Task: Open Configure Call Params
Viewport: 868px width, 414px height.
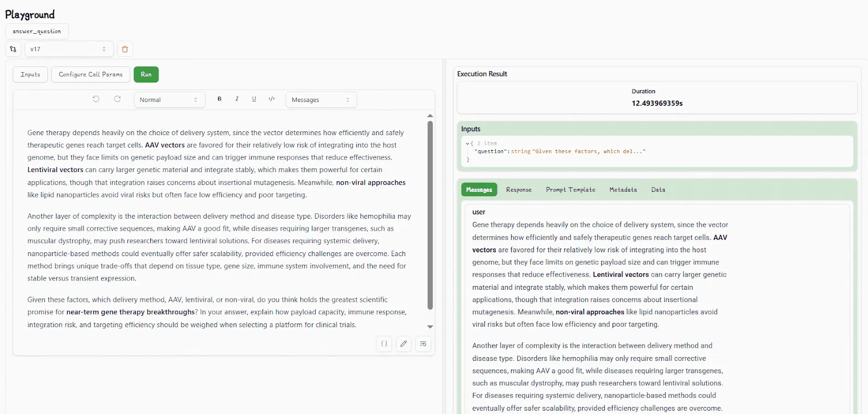Action: (x=91, y=74)
